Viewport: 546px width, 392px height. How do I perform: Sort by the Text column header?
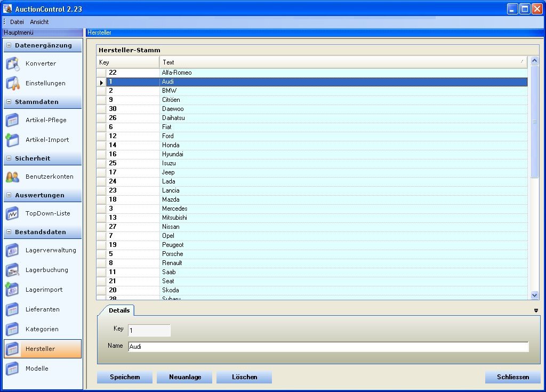(x=343, y=62)
